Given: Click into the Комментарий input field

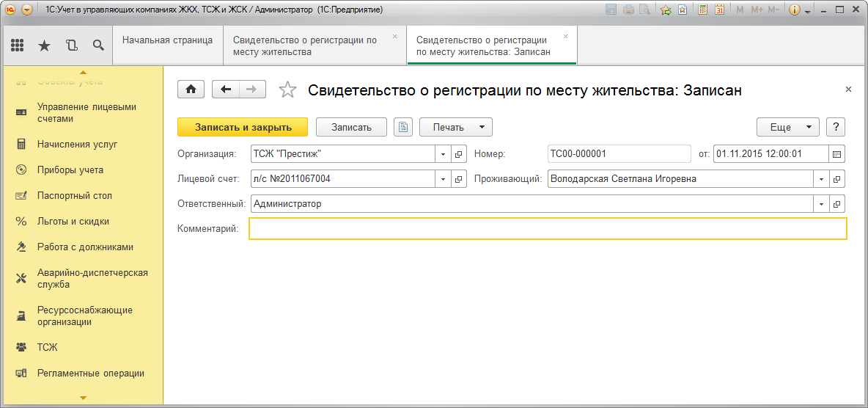Looking at the screenshot, I should pyautogui.click(x=548, y=229).
